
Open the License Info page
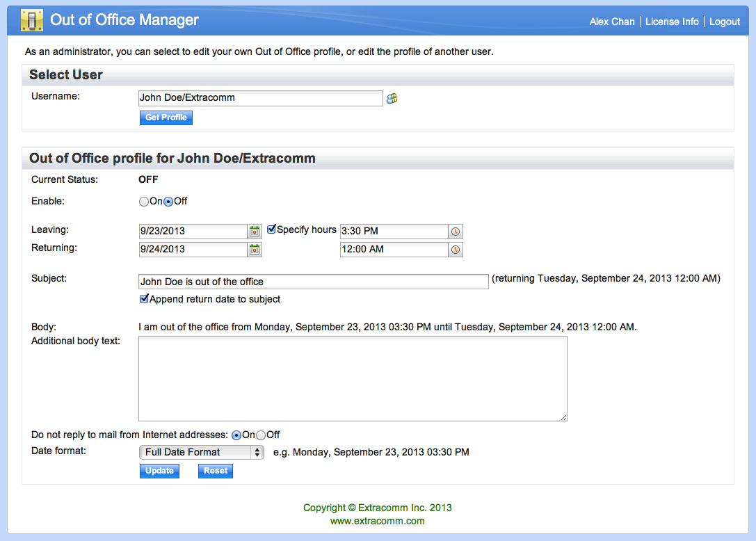(672, 22)
